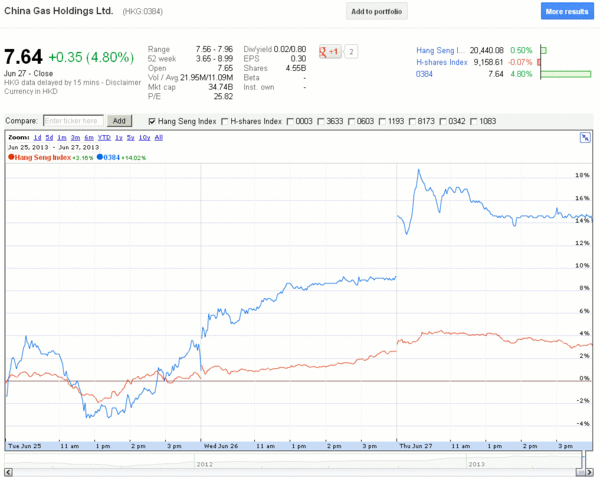Screen dimensions: 600x477
Task: Tick the 0603 compare checkbox
Action: pos(351,121)
